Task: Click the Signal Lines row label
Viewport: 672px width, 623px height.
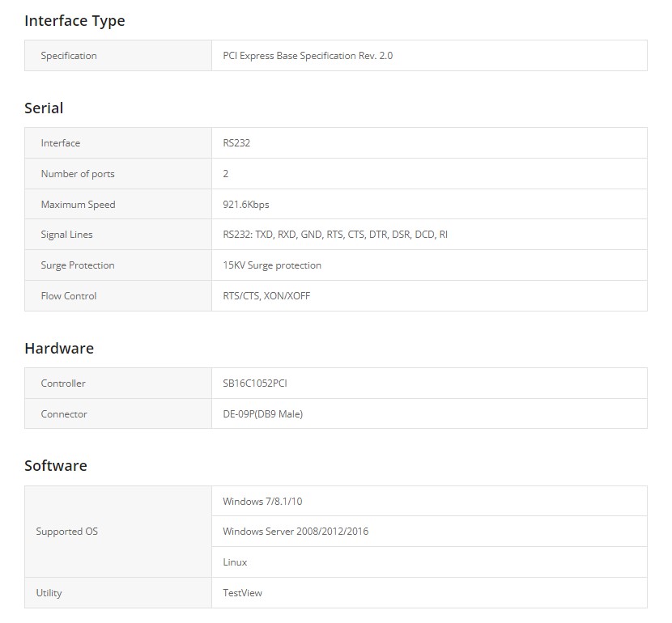Action: 66,235
